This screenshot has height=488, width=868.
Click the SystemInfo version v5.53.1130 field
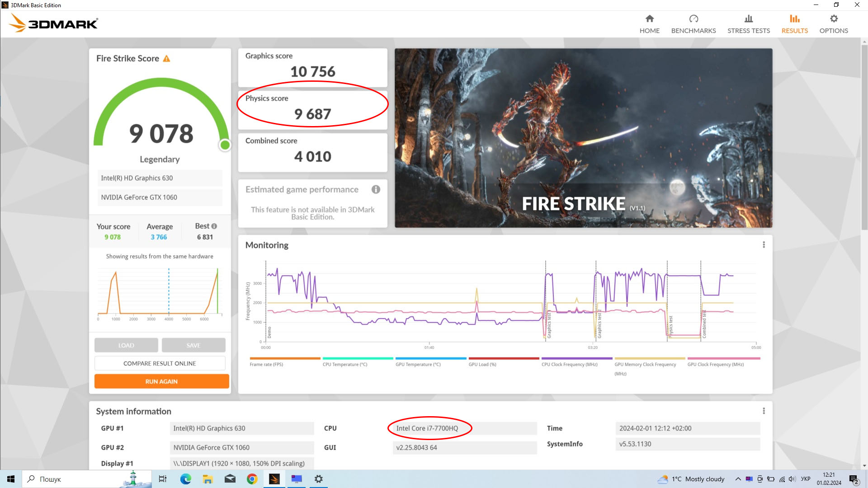click(x=687, y=444)
